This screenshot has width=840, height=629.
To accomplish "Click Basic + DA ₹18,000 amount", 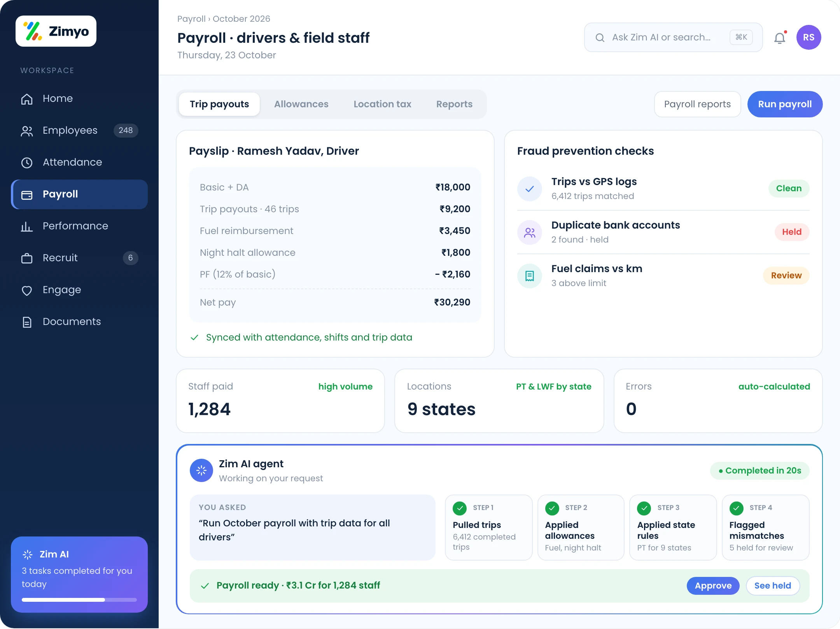I will coord(453,187).
